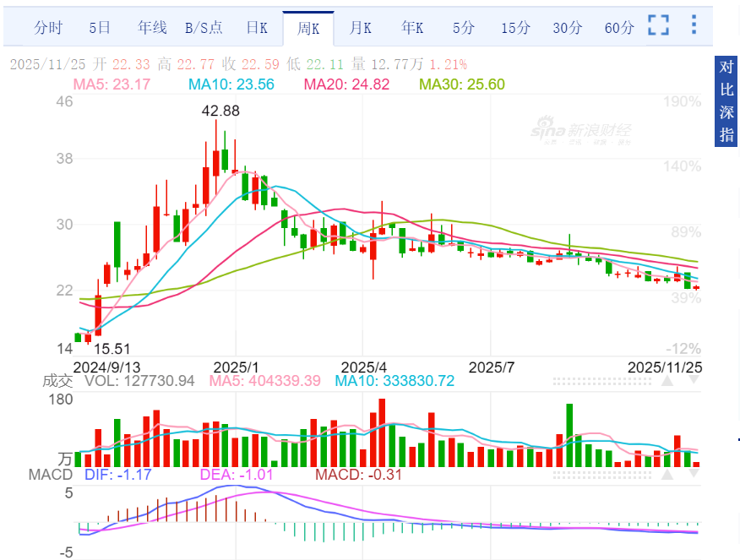The image size is (740, 560).
Task: Switch to 年K yearly candlesticks
Action: [x=412, y=28]
